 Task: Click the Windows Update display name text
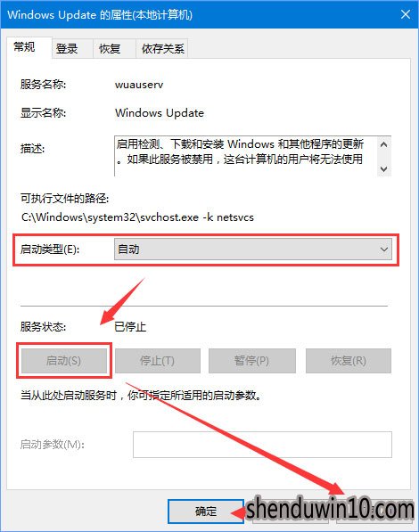(x=160, y=113)
